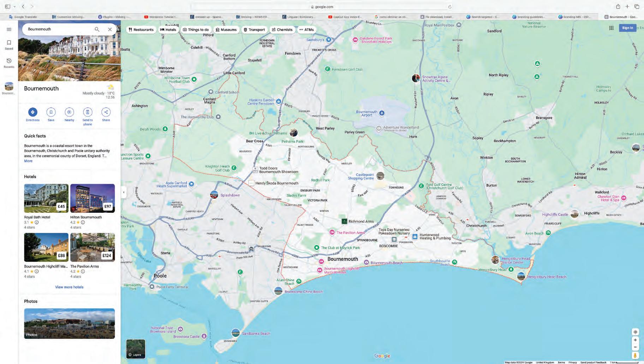Open Bournemouth Highcliff Marriott hotel thumbnail
Image resolution: width=644 pixels, height=364 pixels.
click(x=46, y=247)
